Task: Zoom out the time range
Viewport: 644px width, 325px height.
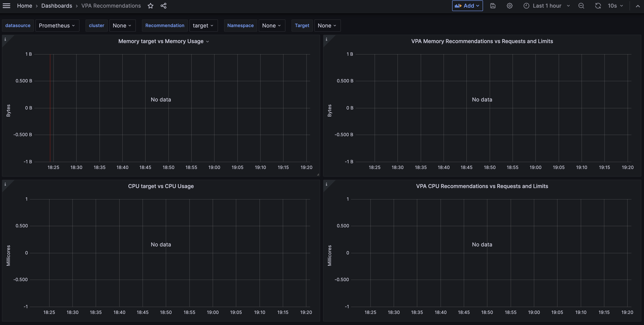Action: 581,6
